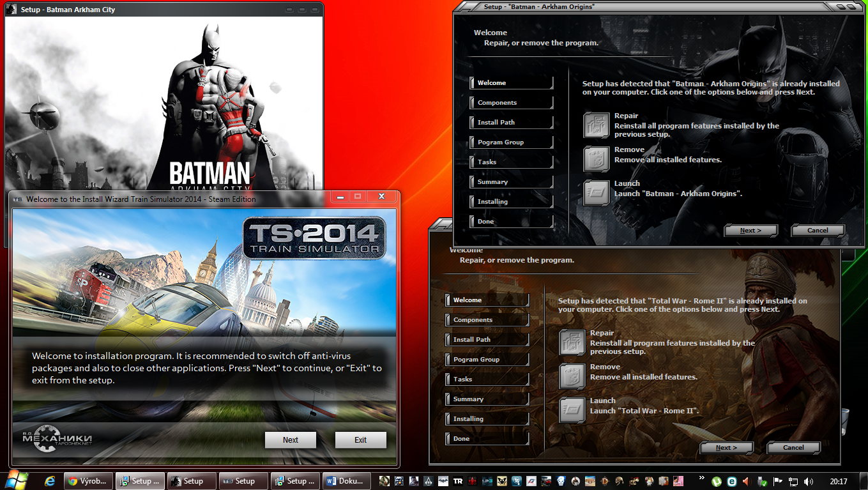868x490 pixels.
Task: Go to Components step in Total War Rome II setup
Action: (x=487, y=320)
